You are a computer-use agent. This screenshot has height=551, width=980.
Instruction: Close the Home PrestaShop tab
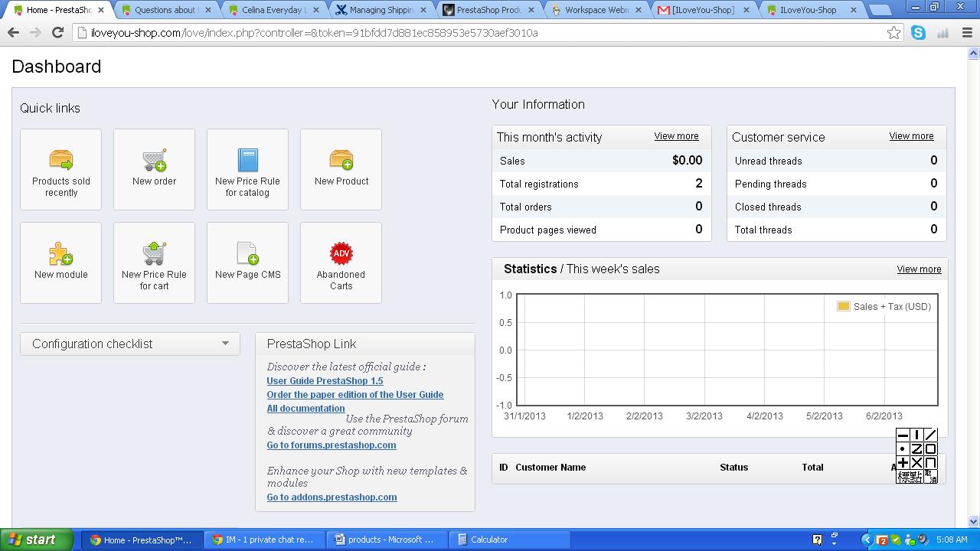tap(100, 10)
